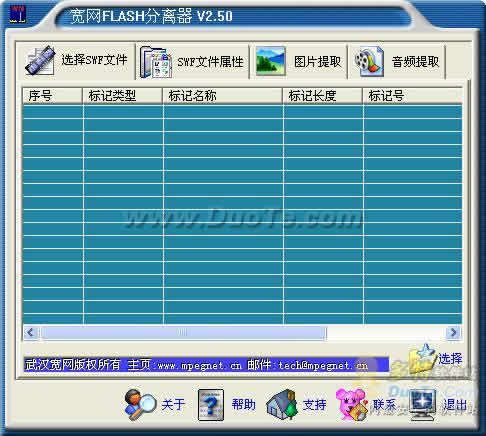The image size is (486, 436).
Task: Click the SWF file properties folder icon
Action: pyautogui.click(x=156, y=62)
